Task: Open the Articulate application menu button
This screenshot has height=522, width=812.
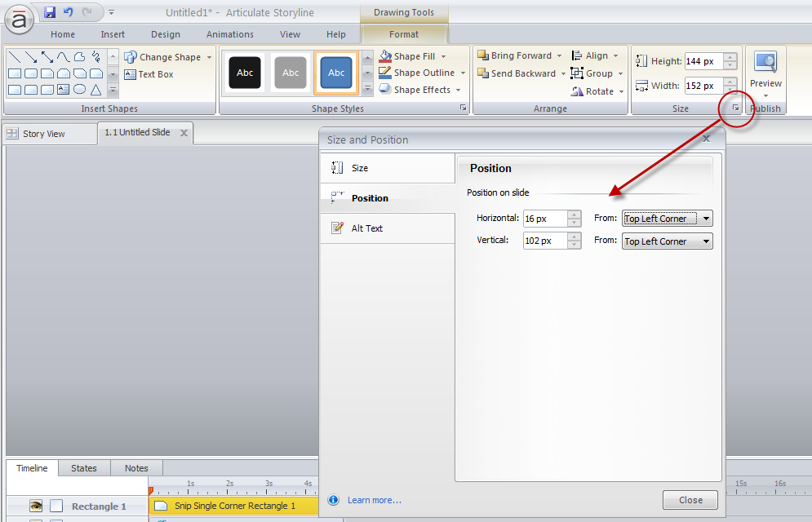Action: pos(19,19)
